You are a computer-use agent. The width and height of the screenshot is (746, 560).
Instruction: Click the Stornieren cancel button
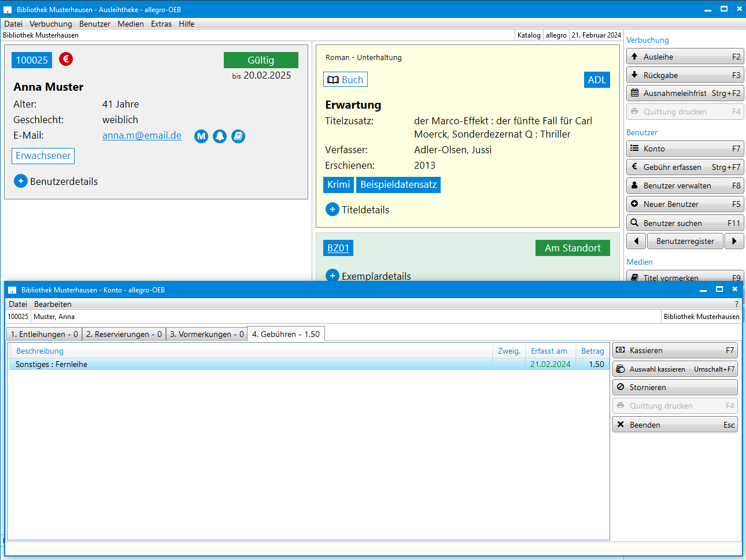tap(675, 387)
